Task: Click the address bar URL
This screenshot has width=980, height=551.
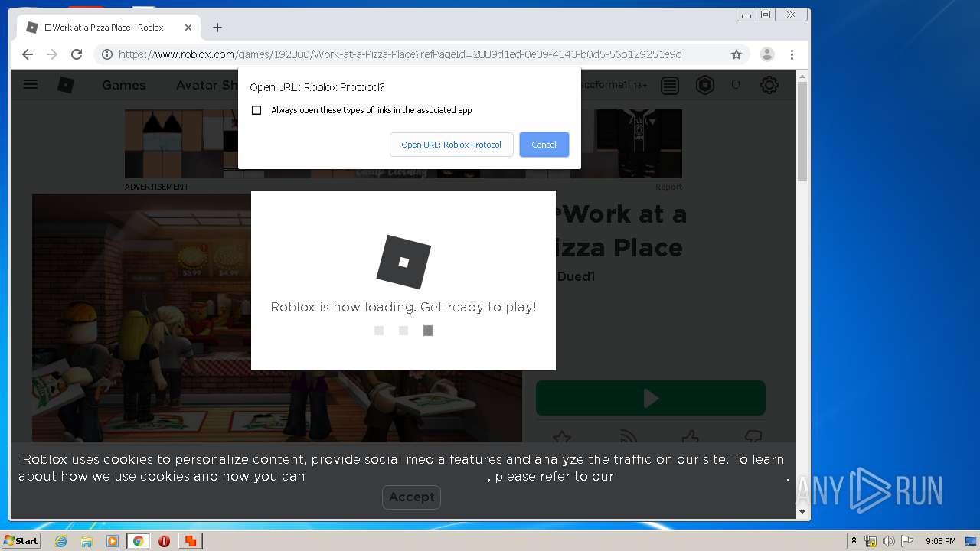Action: [400, 54]
